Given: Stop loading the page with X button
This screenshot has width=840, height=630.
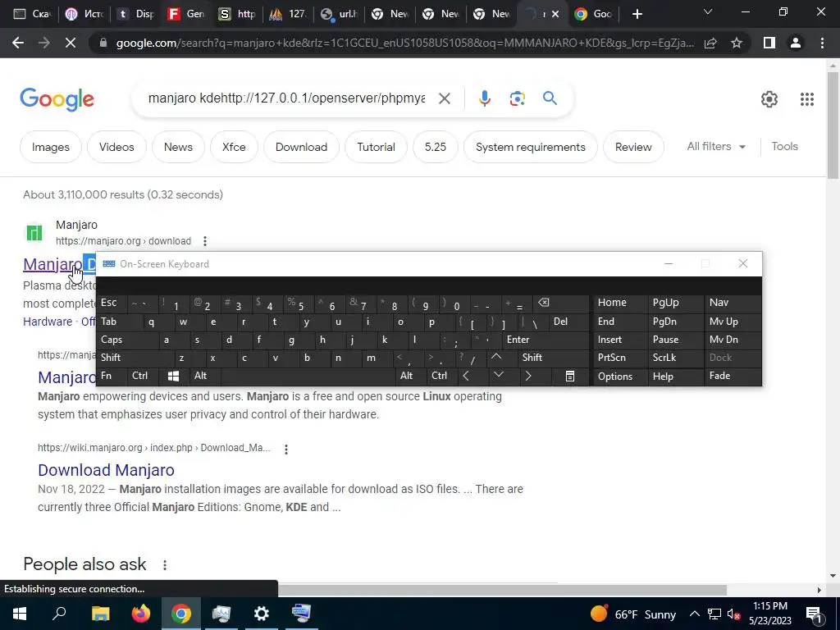Looking at the screenshot, I should (71, 43).
